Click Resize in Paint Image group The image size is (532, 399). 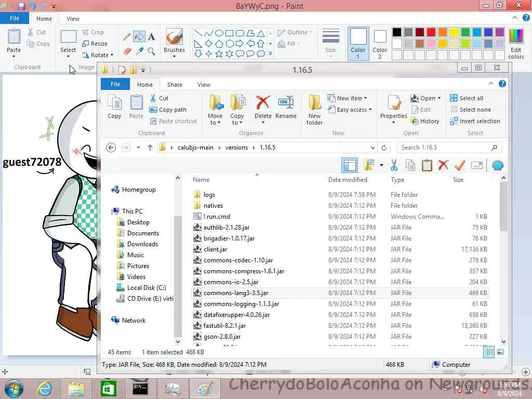(95, 44)
